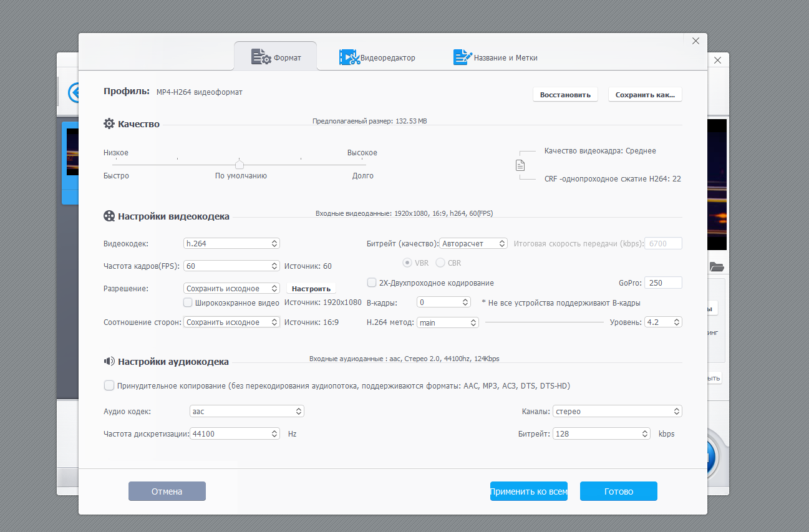Click the Video editor scissors film icon
The width and height of the screenshot is (809, 532).
(x=349, y=57)
